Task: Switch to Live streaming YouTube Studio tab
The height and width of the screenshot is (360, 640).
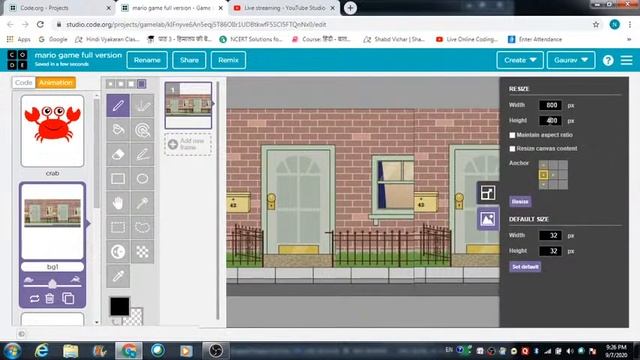Action: pos(284,8)
